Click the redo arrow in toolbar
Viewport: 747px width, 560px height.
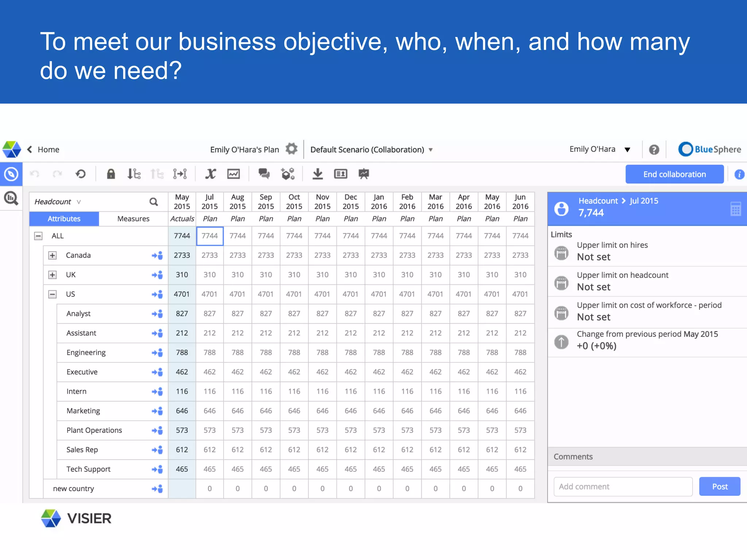click(x=58, y=174)
